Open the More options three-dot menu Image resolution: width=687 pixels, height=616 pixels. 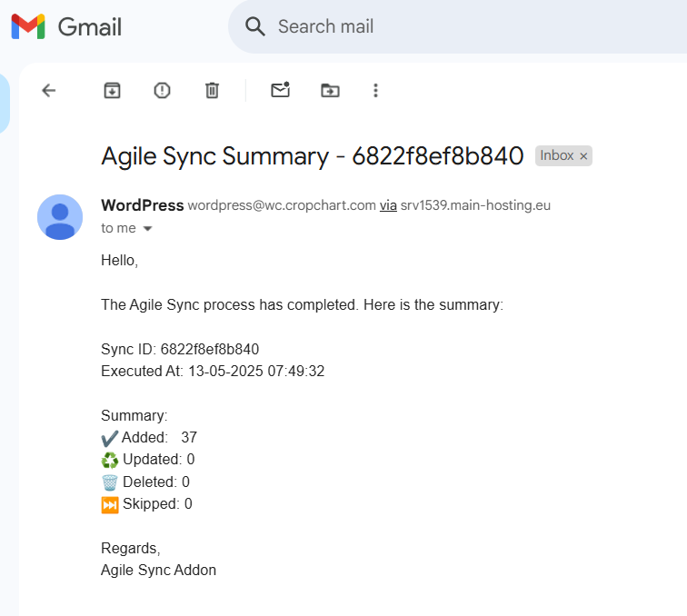pos(375,91)
